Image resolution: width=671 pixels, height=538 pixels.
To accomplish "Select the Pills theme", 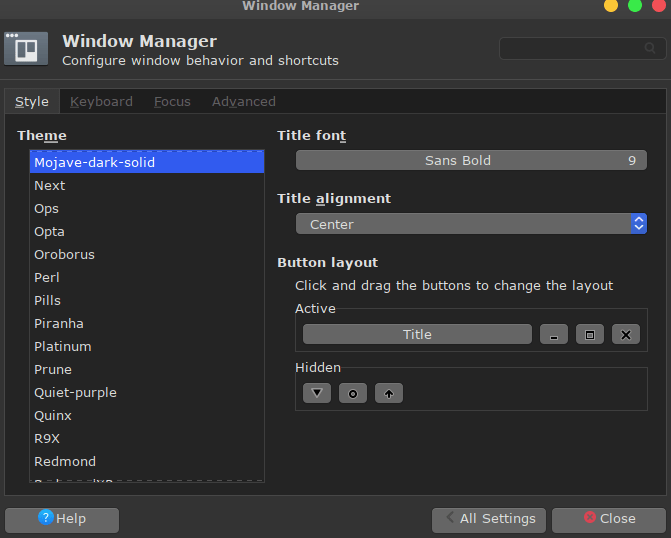I will click(147, 301).
